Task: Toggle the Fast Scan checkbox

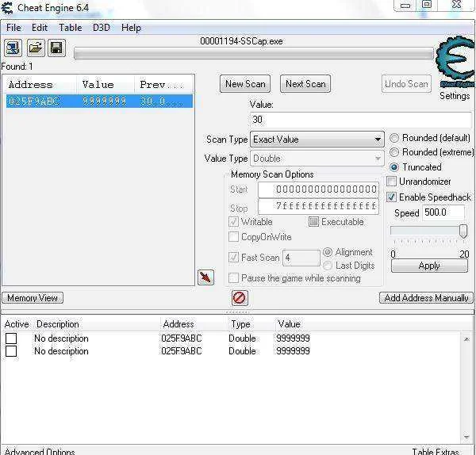Action: pyautogui.click(x=233, y=258)
